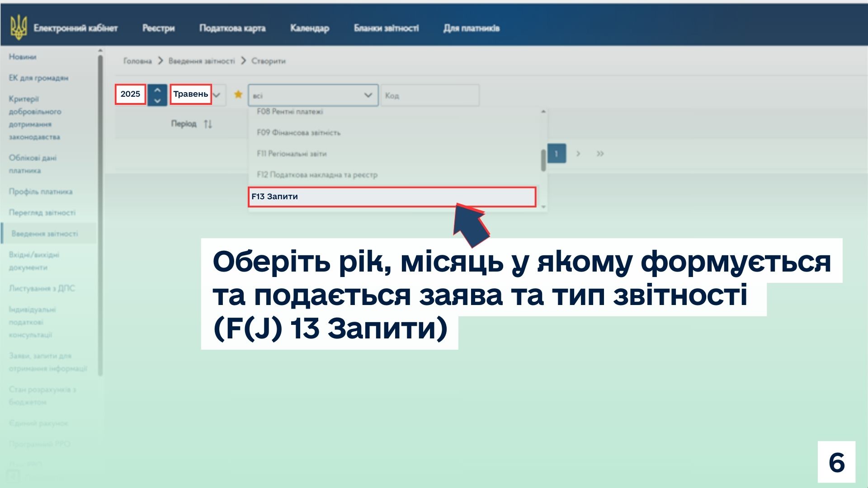
Task: Open Введення звітності sidebar item
Action: coord(45,234)
